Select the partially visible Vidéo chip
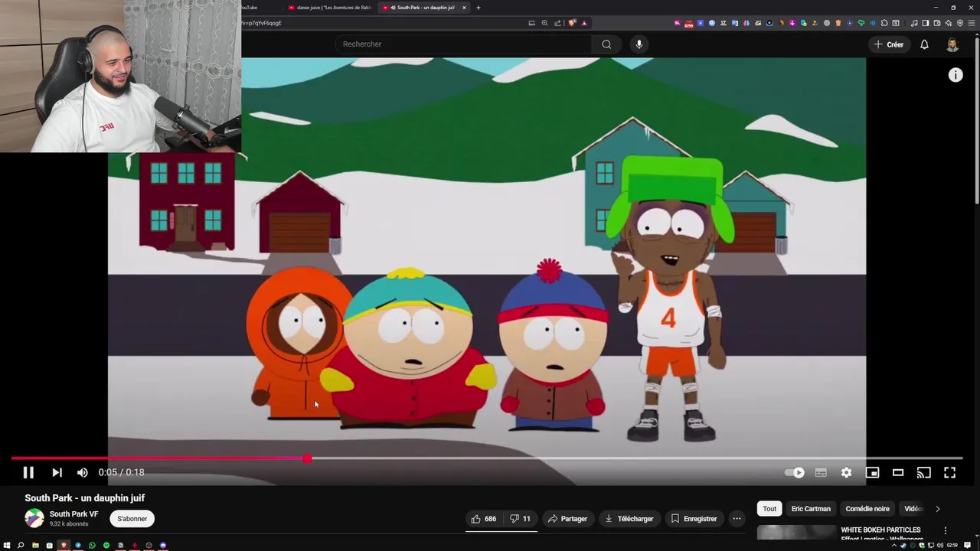The image size is (980, 551). pos(913,509)
